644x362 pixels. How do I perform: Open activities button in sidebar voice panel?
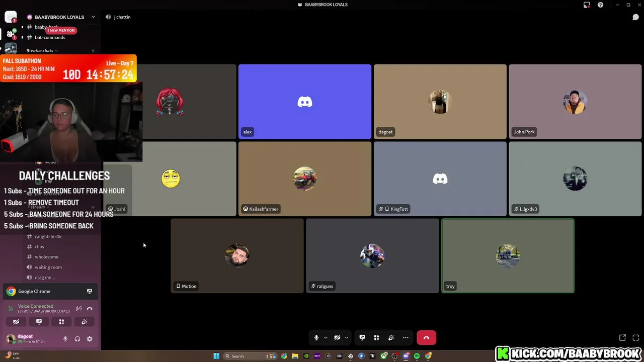[61, 322]
